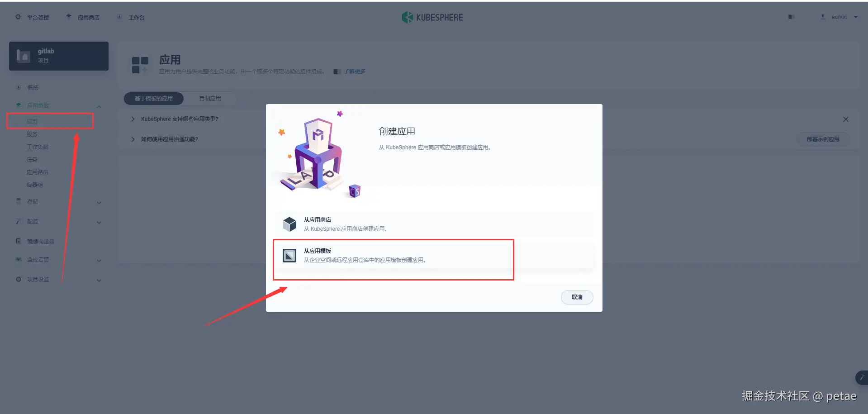Expand the 存储 section chevron
This screenshot has width=868, height=414.
[x=99, y=203]
